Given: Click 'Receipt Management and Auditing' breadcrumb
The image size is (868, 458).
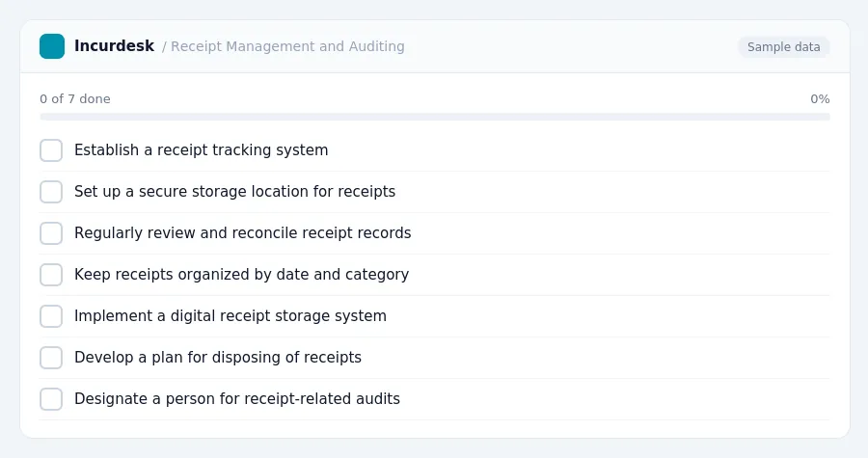Looking at the screenshot, I should click(x=287, y=46).
